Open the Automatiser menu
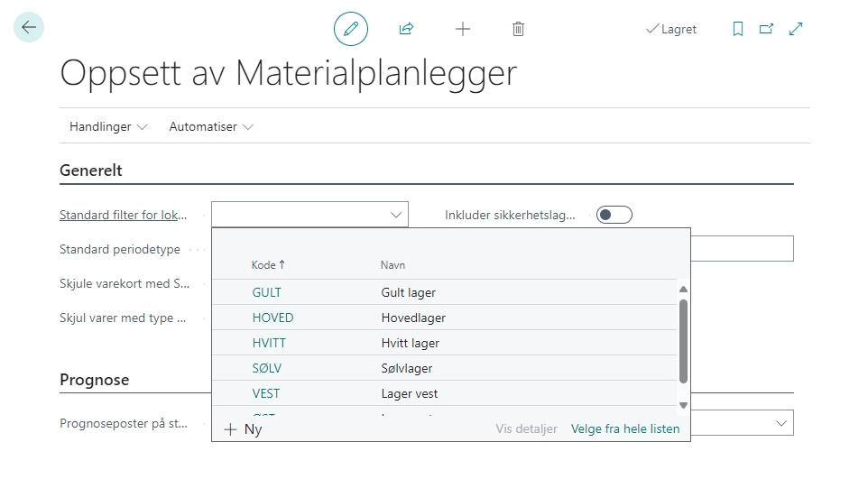This screenshot has width=868, height=479. (211, 127)
